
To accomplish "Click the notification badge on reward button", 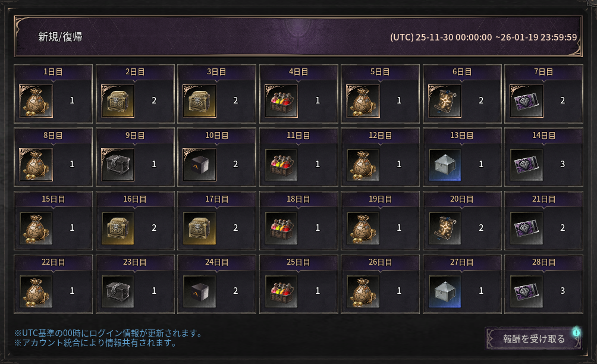I will click(x=576, y=332).
